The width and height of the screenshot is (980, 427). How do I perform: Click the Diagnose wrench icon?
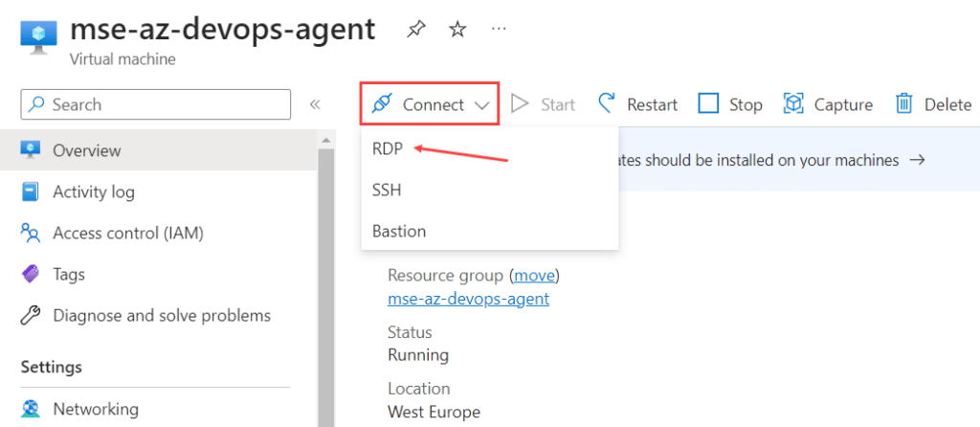tap(31, 315)
